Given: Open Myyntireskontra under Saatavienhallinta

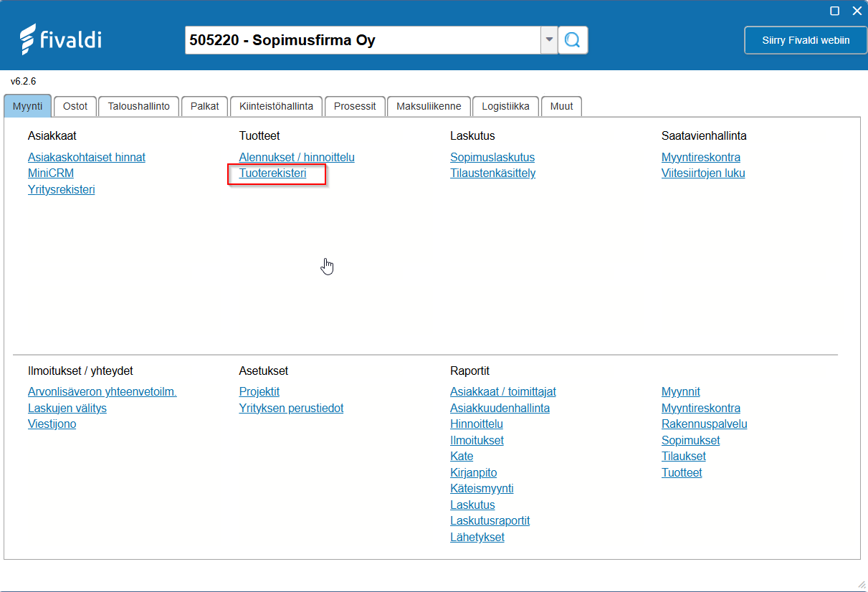Looking at the screenshot, I should (701, 157).
